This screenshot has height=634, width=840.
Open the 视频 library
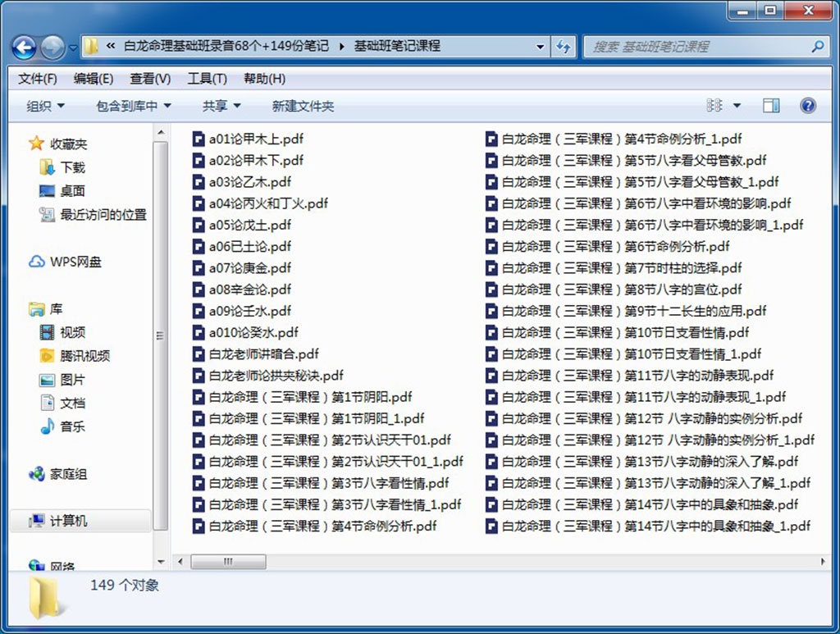pos(62,332)
